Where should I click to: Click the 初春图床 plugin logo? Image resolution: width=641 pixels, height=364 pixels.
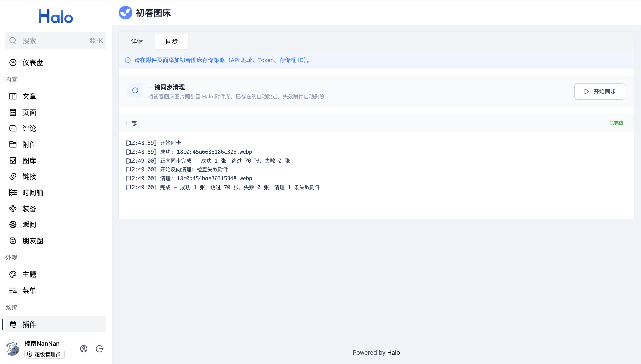click(125, 12)
